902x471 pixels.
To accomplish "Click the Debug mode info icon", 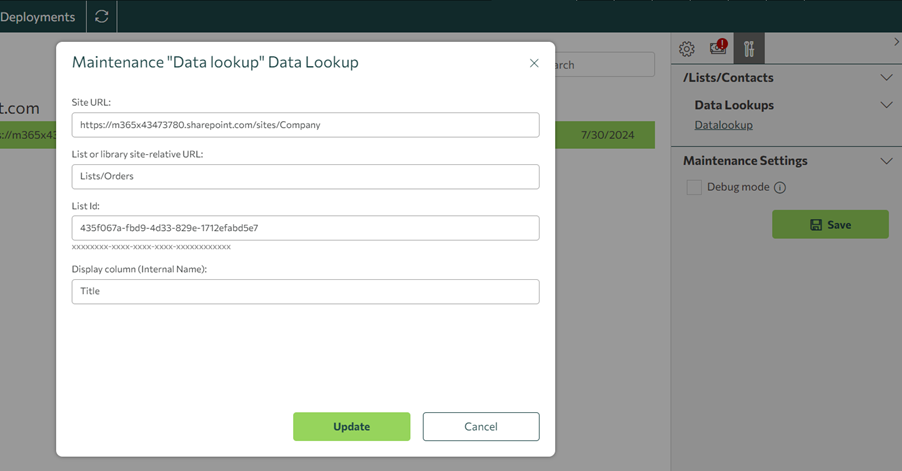I will (780, 187).
